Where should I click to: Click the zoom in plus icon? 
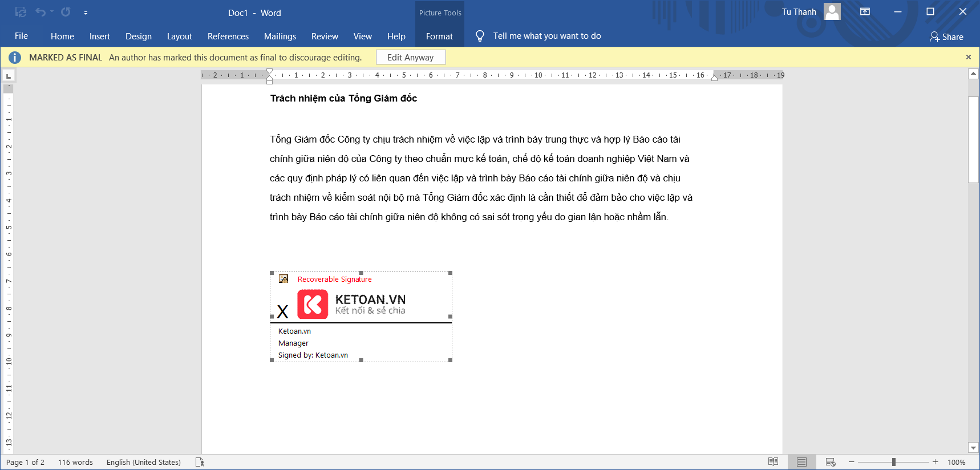click(936, 462)
